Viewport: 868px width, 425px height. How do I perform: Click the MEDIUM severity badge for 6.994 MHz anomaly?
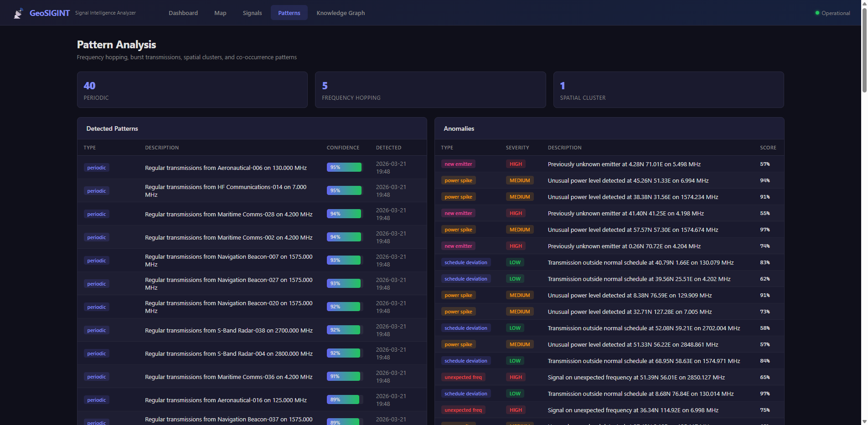(x=519, y=180)
